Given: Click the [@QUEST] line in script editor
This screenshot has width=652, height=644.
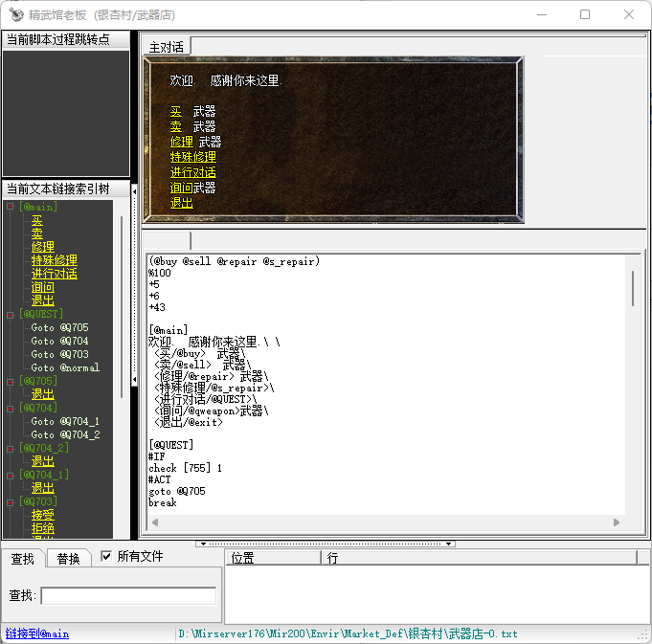Looking at the screenshot, I should coord(171,445).
